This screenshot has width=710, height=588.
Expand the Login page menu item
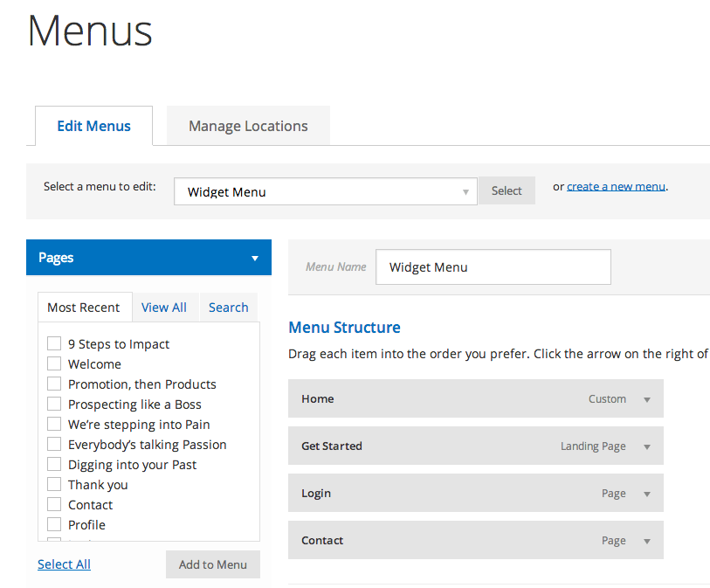pos(645,492)
